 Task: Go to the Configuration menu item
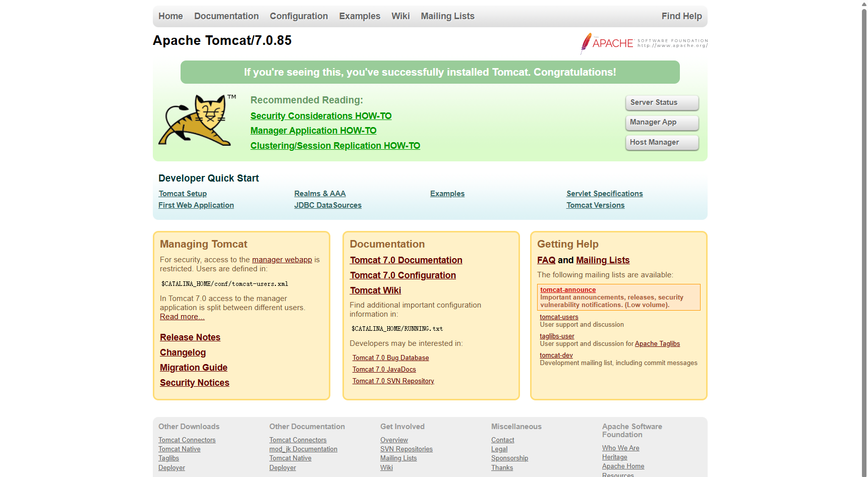[299, 16]
